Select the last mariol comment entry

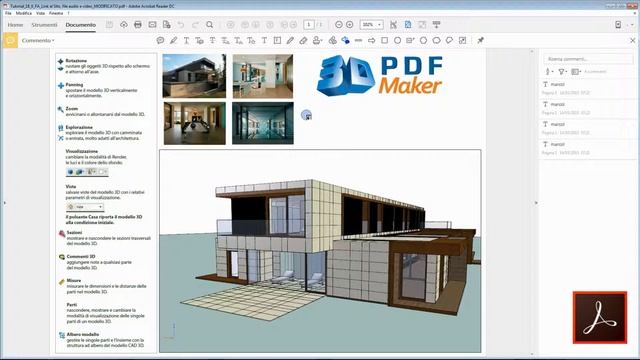pyautogui.click(x=587, y=148)
